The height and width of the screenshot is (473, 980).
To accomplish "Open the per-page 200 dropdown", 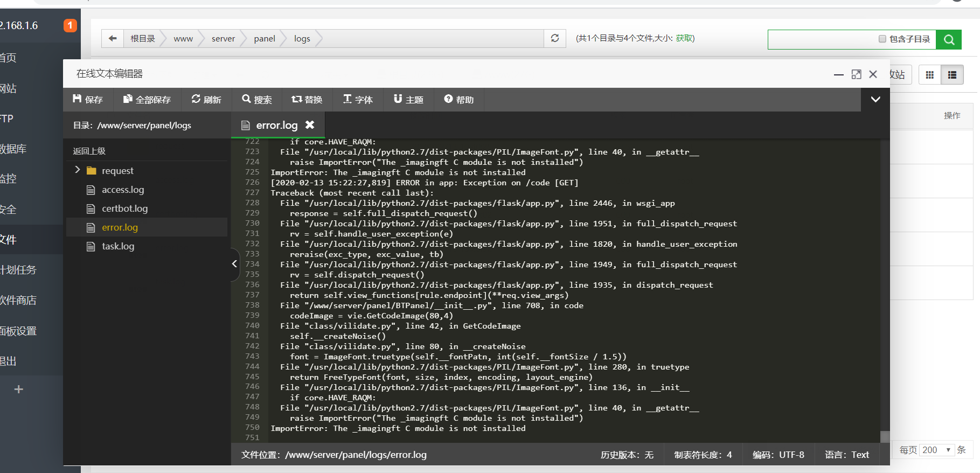I will coord(937,450).
